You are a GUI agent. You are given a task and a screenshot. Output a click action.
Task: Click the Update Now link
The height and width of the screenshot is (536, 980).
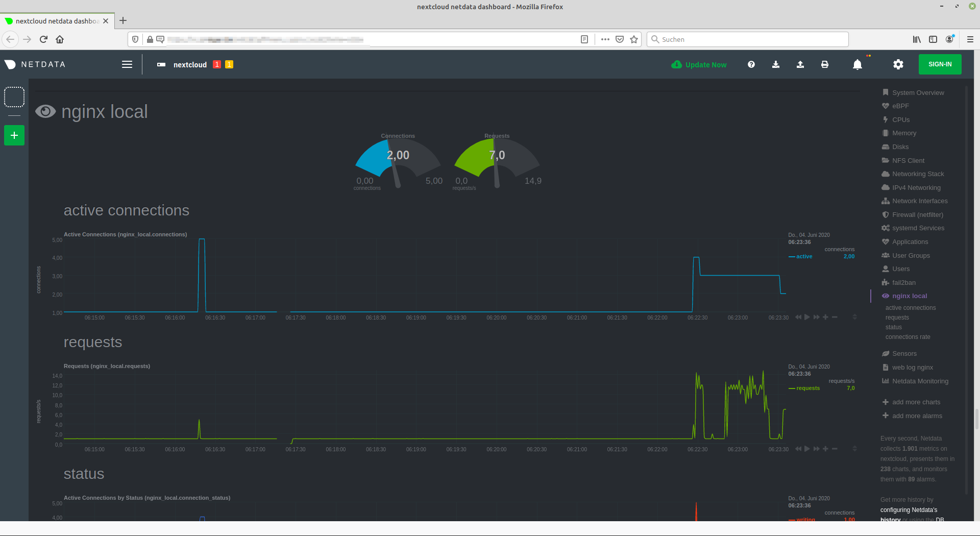point(699,65)
